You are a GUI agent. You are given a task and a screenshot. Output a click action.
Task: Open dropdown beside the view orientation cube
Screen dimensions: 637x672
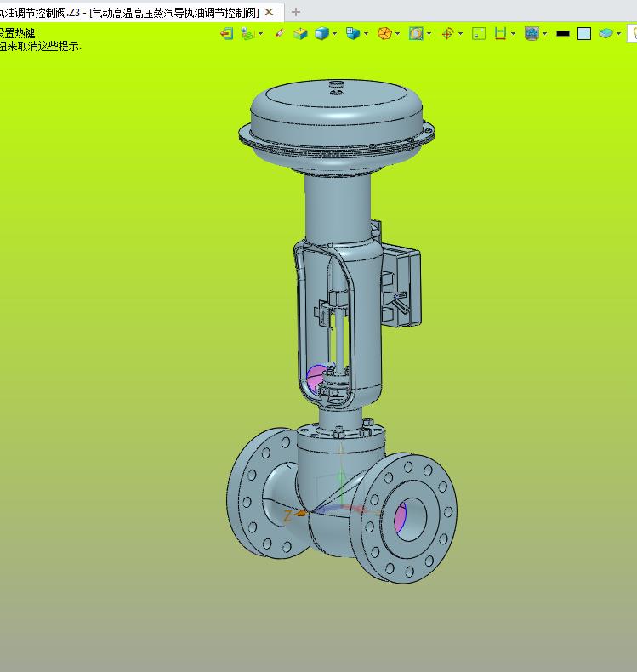coord(366,33)
